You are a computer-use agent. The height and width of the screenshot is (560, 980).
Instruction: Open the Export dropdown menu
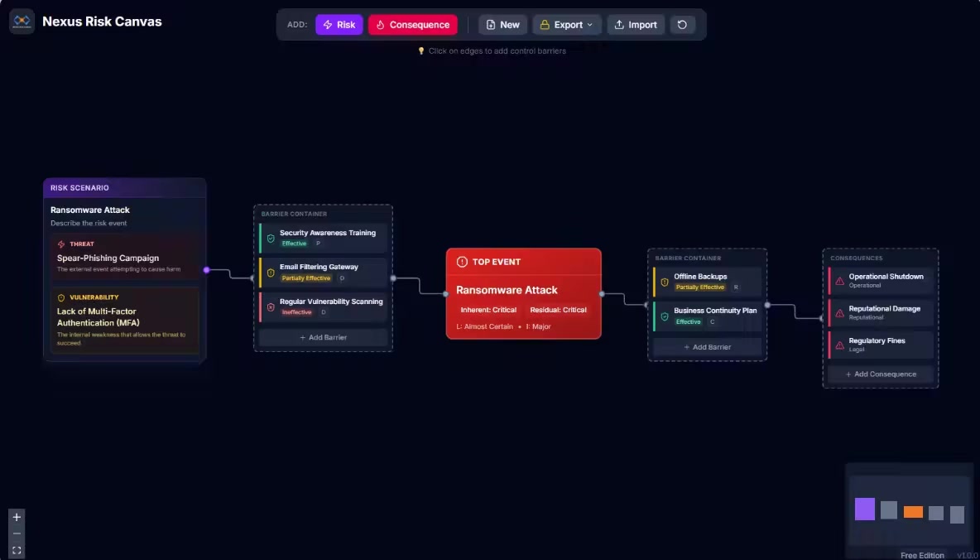tap(567, 25)
